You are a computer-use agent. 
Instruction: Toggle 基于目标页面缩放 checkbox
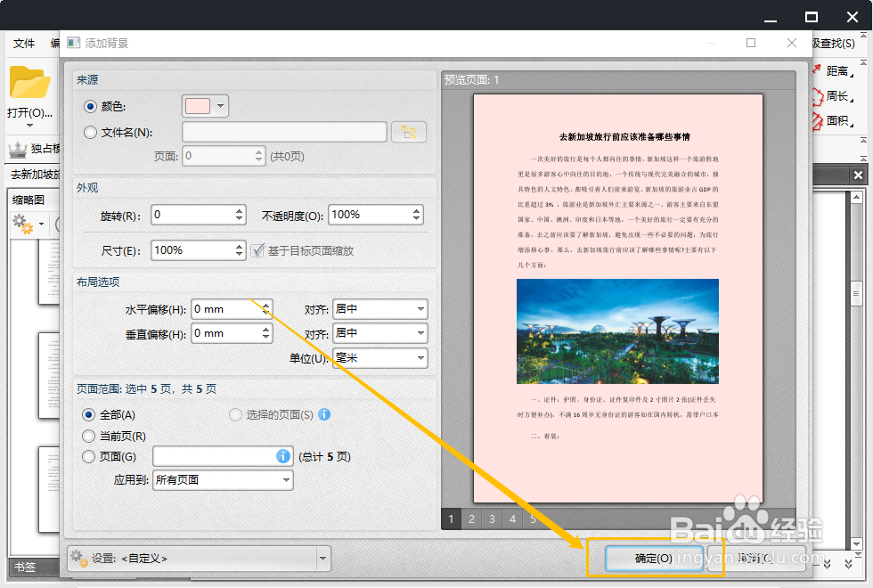point(257,250)
